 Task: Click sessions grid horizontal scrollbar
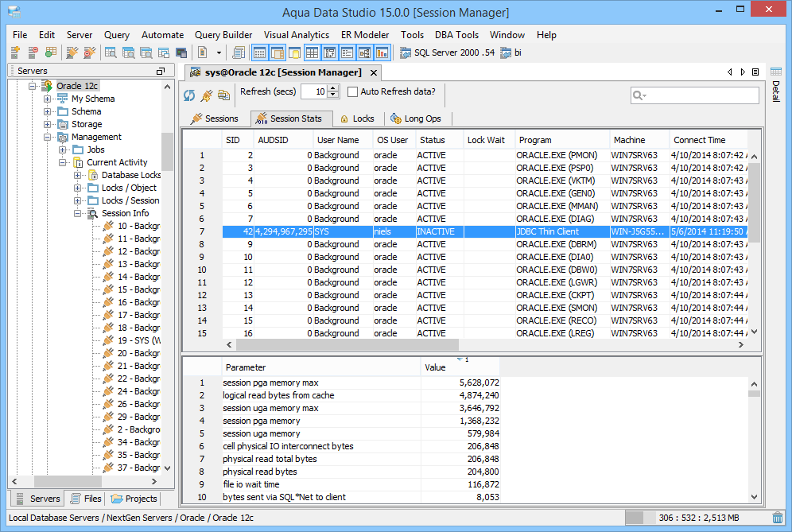click(x=347, y=344)
